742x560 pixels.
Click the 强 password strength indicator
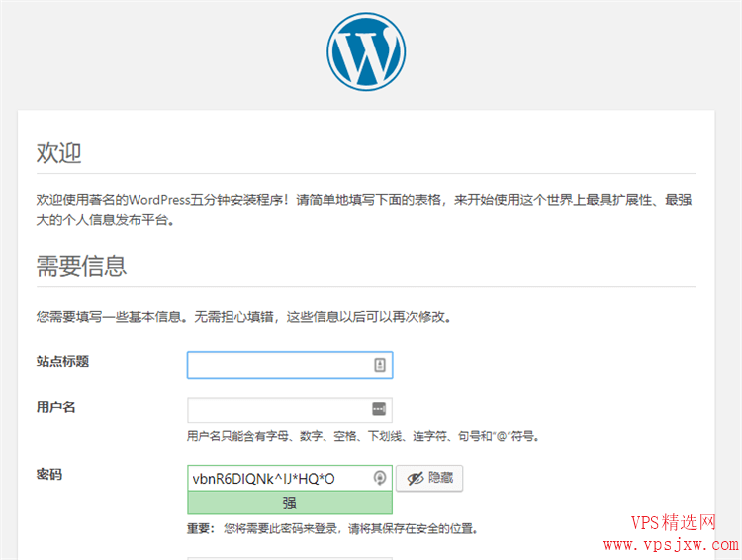[x=290, y=503]
